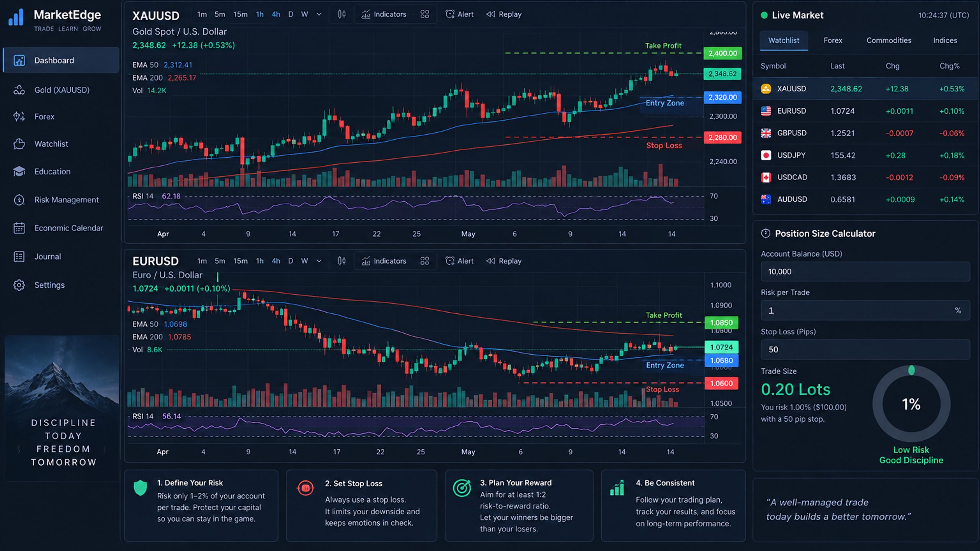Switch to the Forex tab in Live Market
The width and height of the screenshot is (980, 551).
pos(833,40)
